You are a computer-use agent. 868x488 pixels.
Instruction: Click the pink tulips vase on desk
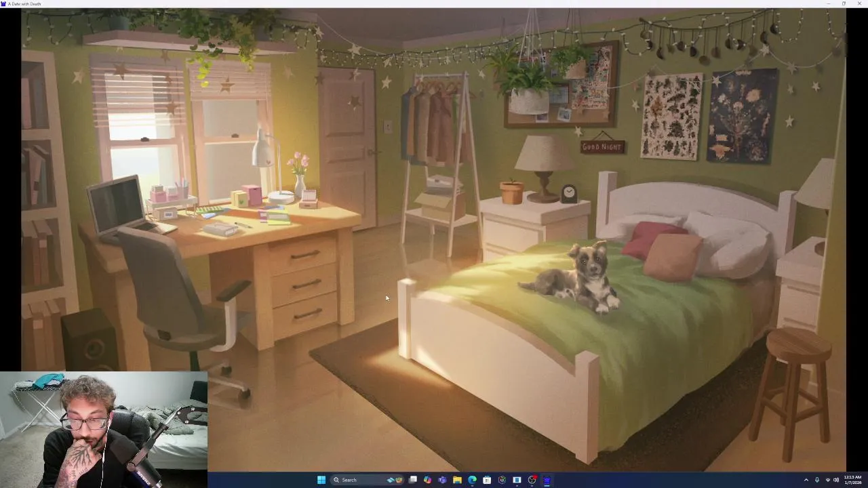pyautogui.click(x=299, y=175)
